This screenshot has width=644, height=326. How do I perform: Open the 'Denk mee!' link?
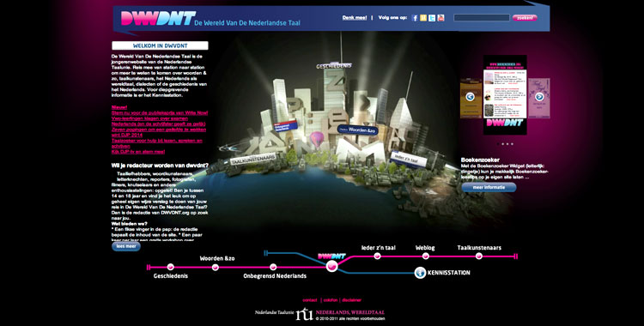pyautogui.click(x=355, y=18)
